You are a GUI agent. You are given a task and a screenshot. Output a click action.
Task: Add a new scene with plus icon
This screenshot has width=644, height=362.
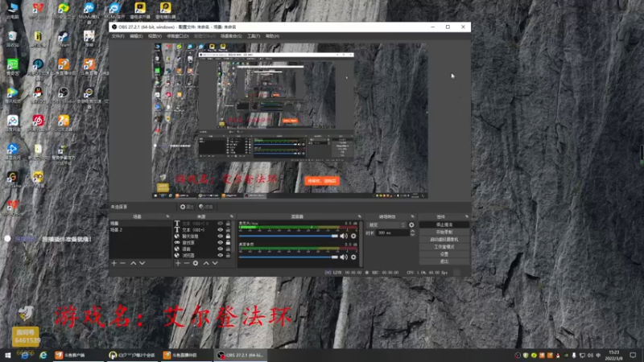(x=114, y=263)
